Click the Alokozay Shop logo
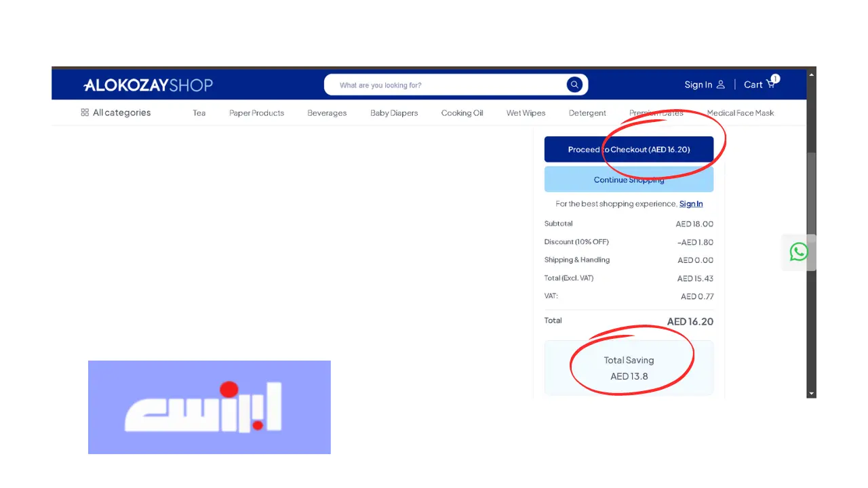 click(x=148, y=85)
